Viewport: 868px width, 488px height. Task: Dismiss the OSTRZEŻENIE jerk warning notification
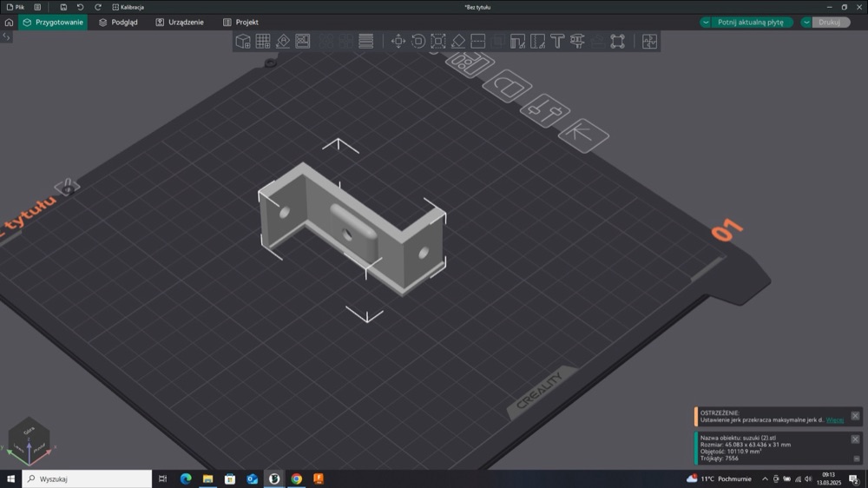coord(855,415)
